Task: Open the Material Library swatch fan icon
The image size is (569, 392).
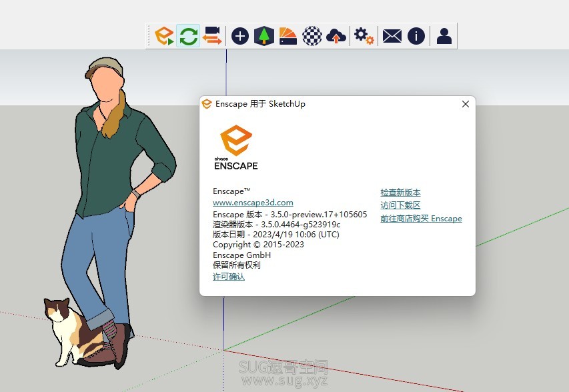Action: tap(288, 36)
